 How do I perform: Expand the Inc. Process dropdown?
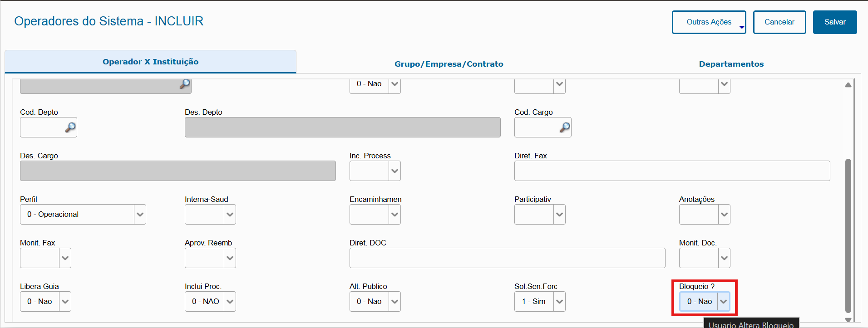(395, 171)
